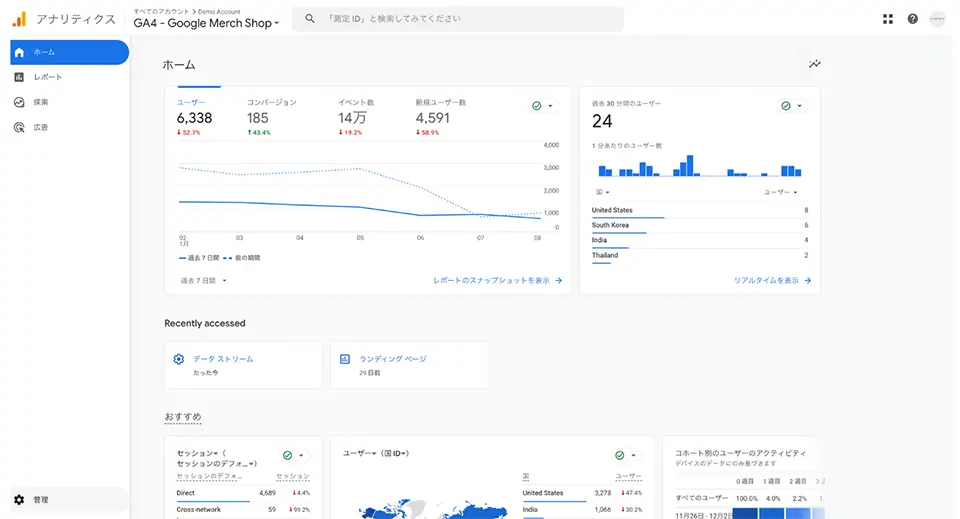Click the Google Analytics logo
Viewport: 960px width, 519px height.
pos(20,19)
